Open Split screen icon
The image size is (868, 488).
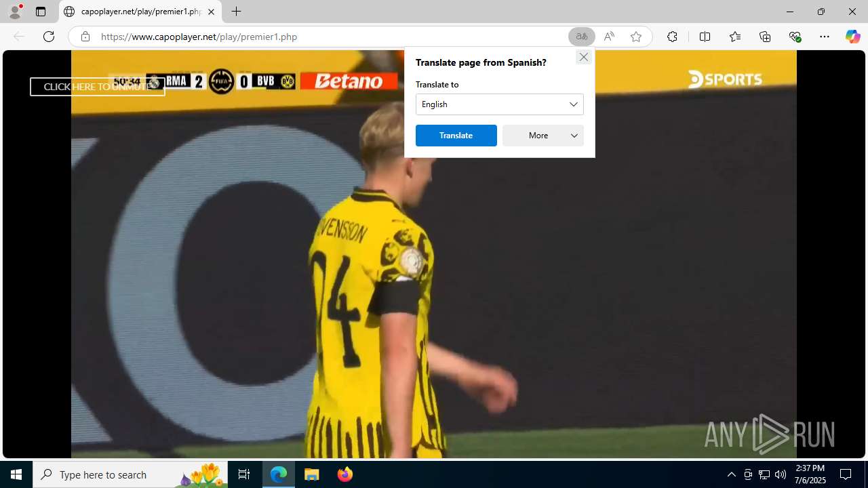tap(705, 37)
